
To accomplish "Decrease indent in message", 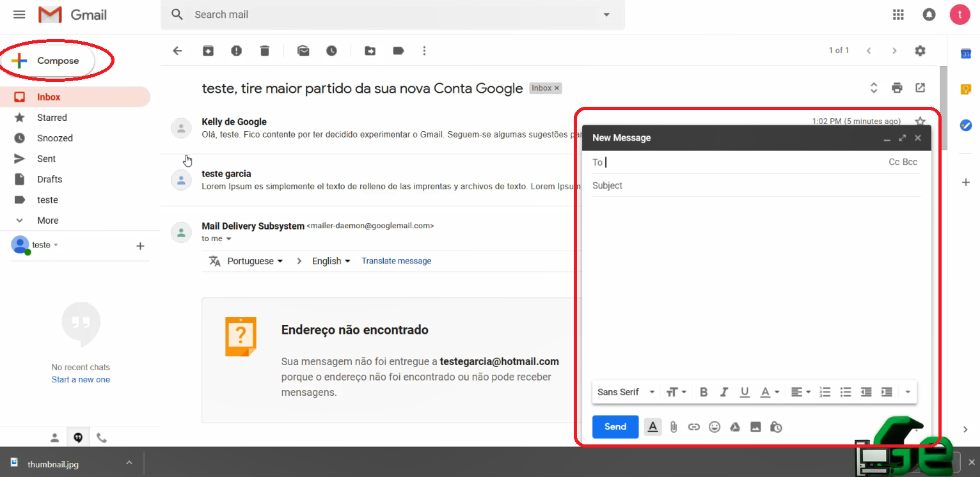I will (866, 392).
